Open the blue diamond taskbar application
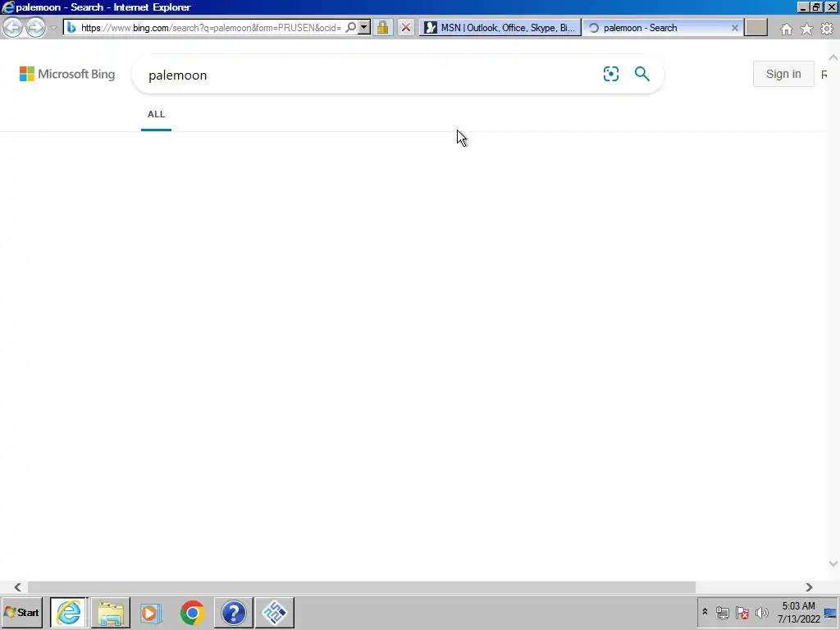The width and height of the screenshot is (840, 630). point(275,612)
